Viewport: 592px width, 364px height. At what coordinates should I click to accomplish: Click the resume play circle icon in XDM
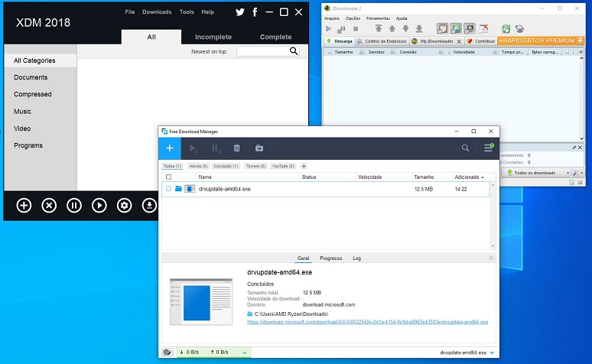tap(99, 206)
